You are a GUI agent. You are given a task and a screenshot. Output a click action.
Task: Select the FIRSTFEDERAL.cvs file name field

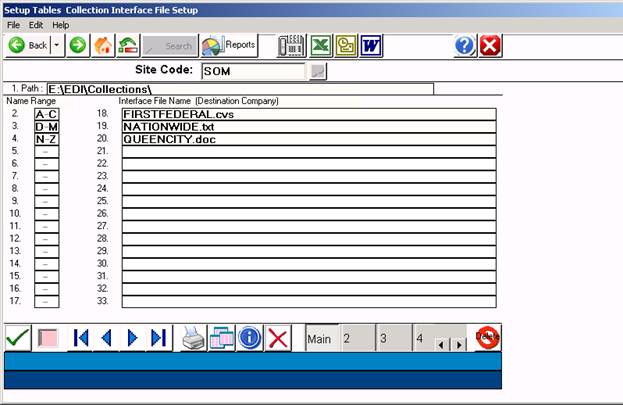pyautogui.click(x=308, y=114)
